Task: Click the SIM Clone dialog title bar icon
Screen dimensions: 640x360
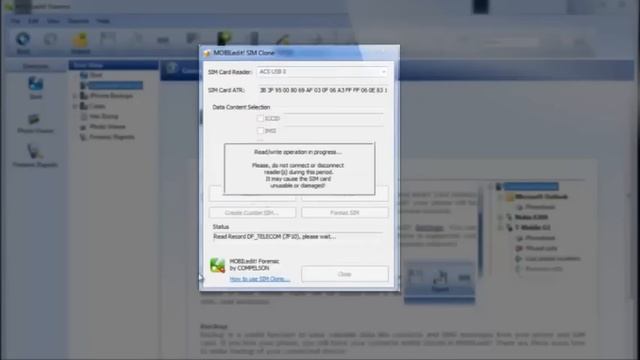Action: tap(207, 53)
